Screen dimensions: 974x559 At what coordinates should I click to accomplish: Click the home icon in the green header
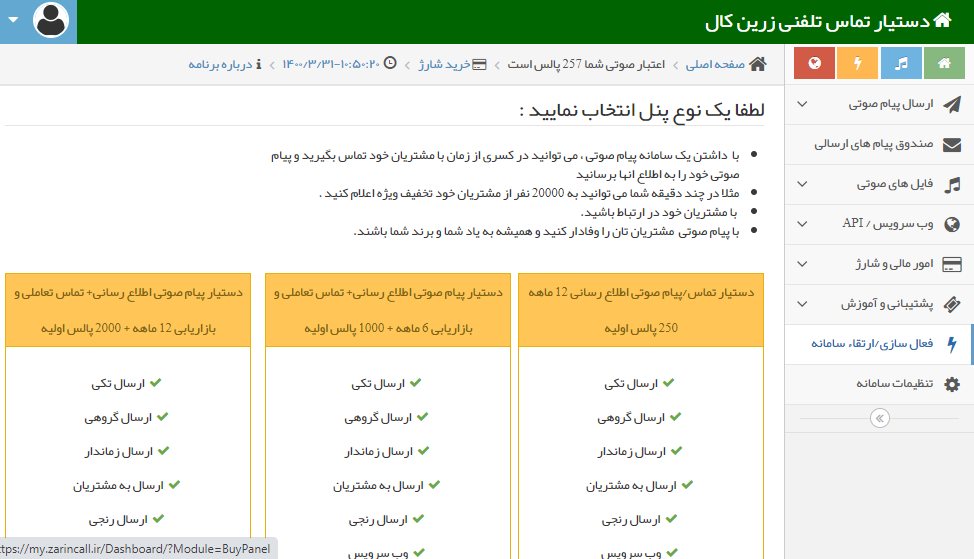point(942,20)
